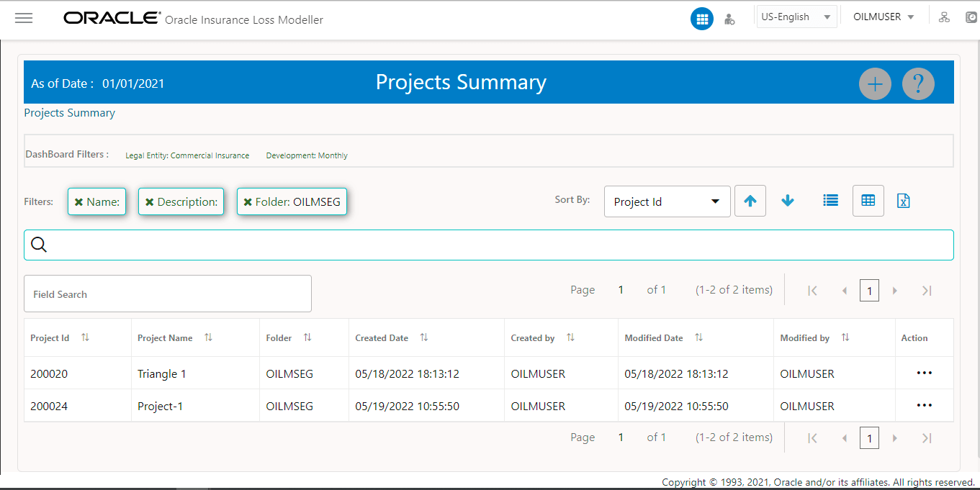The width and height of the screenshot is (980, 490).
Task: Select the Triangle 1 project name
Action: point(162,374)
